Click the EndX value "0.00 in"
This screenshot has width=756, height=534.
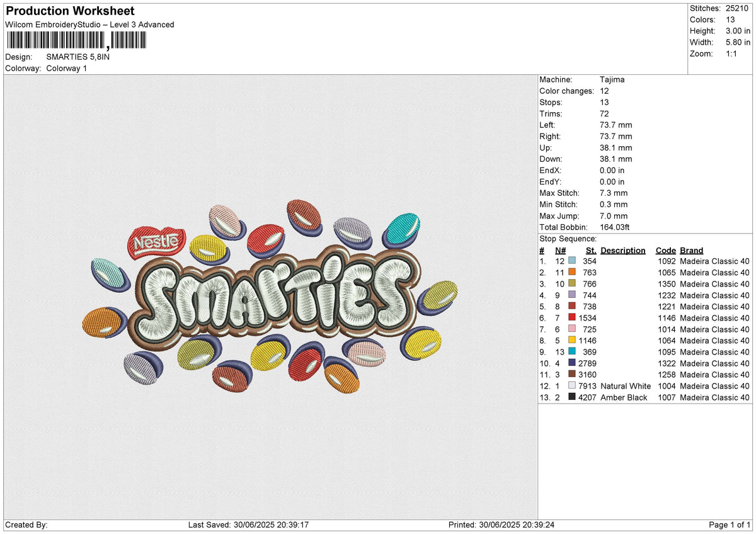click(612, 170)
